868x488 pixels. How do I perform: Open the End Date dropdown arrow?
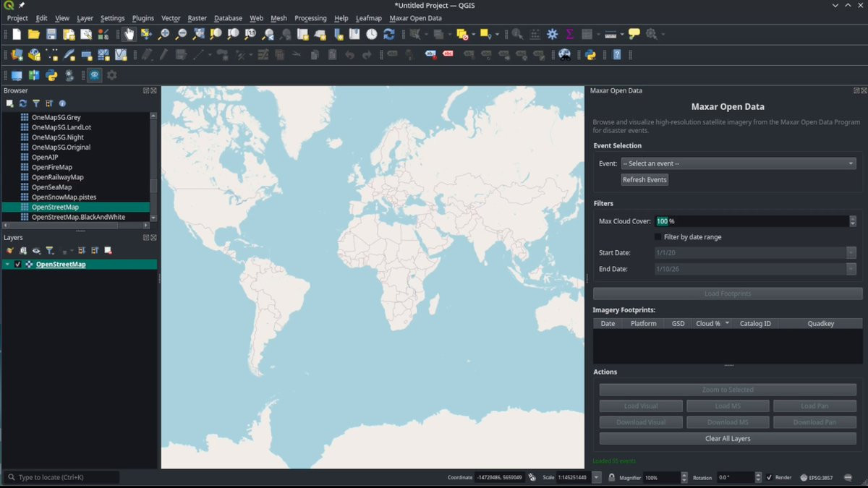851,269
